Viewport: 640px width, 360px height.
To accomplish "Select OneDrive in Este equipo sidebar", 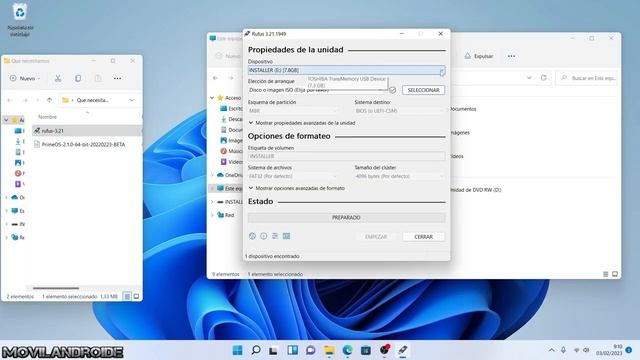I will pos(230,175).
